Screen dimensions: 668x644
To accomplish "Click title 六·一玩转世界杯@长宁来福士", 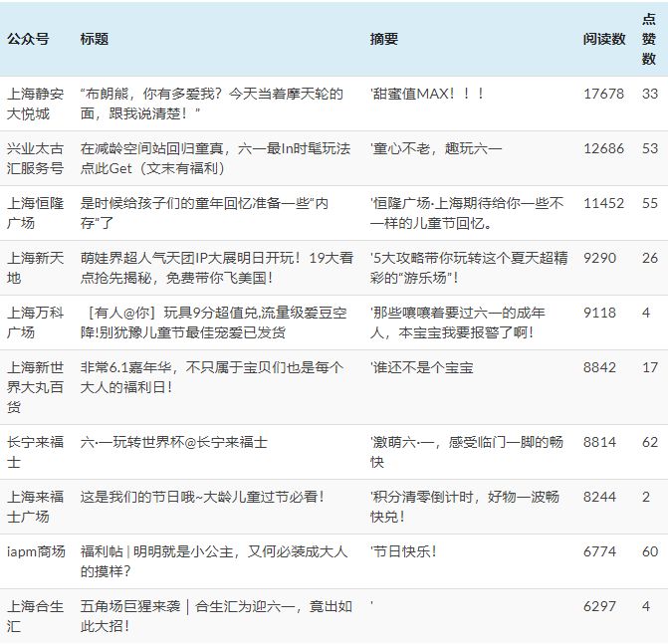I will coord(174,442).
